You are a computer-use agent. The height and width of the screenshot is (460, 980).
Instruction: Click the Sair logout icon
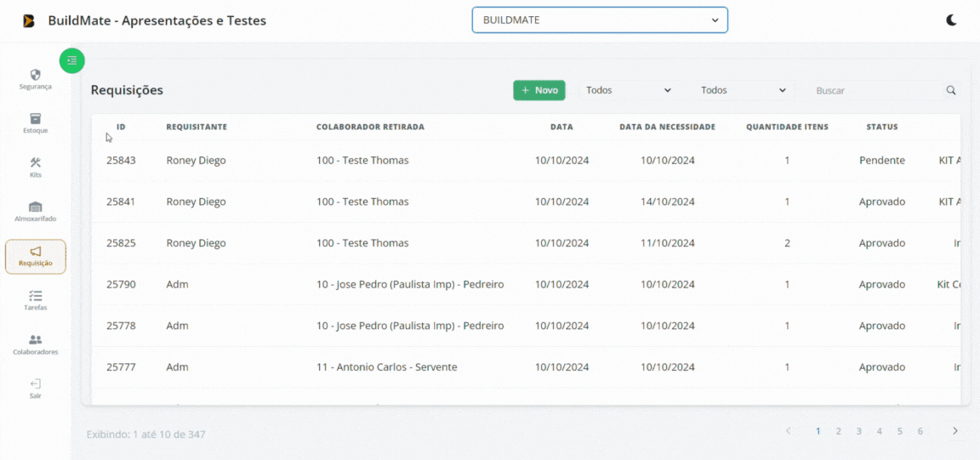[x=36, y=389]
